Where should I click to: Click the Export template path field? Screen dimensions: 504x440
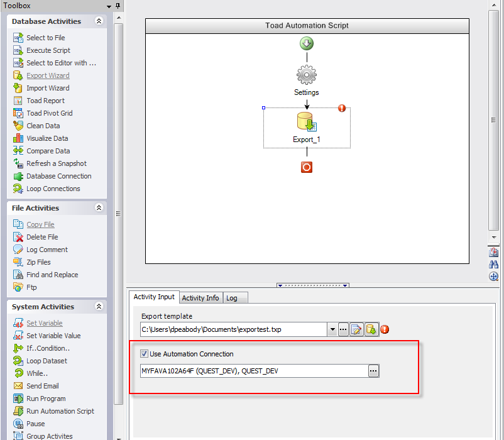coord(234,329)
